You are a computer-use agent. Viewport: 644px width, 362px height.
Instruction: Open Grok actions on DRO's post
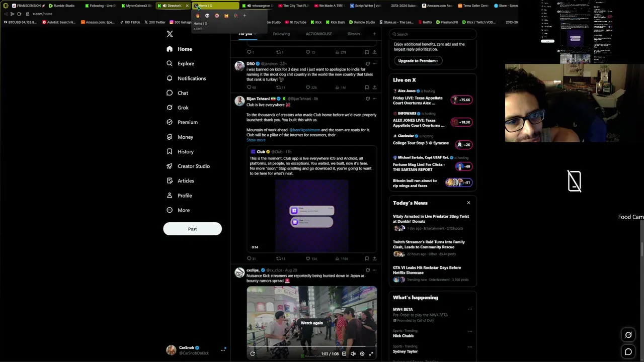coord(367,64)
